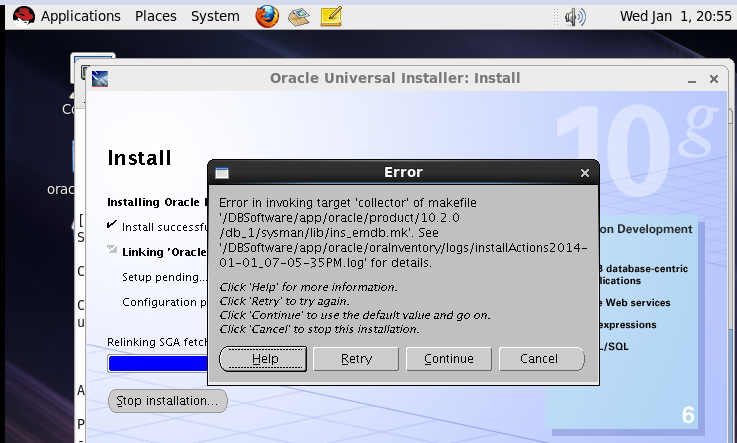Open the System menu
This screenshot has width=737, height=443.
[x=215, y=16]
